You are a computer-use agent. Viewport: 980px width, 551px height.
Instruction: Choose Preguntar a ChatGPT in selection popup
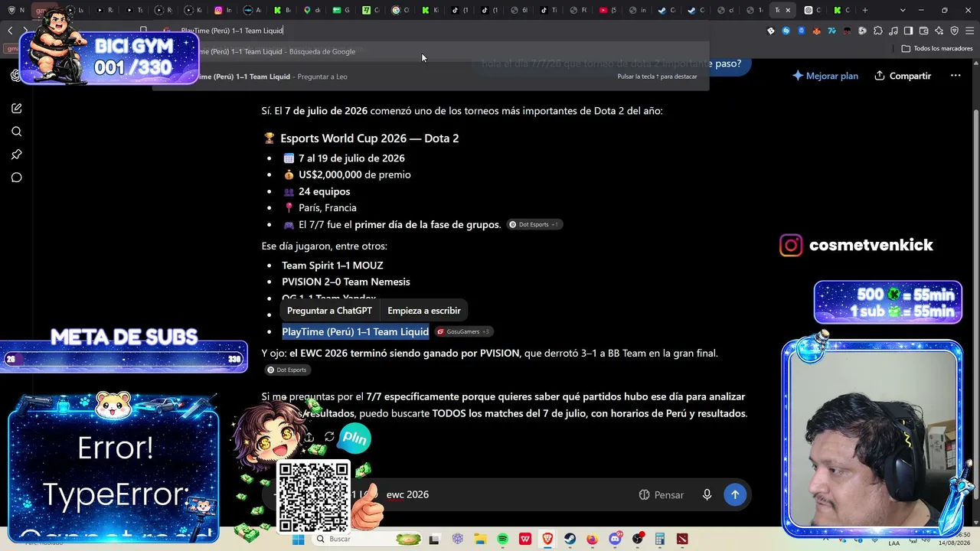pyautogui.click(x=329, y=311)
